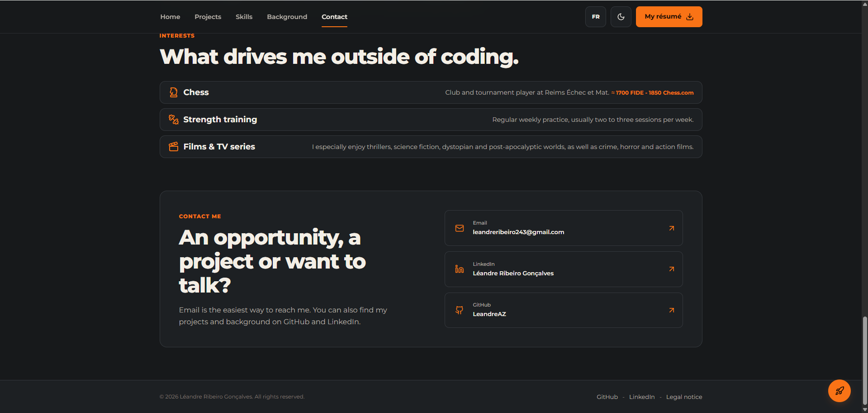The height and width of the screenshot is (413, 868).
Task: Click the GitHub logo icon
Action: tap(460, 310)
